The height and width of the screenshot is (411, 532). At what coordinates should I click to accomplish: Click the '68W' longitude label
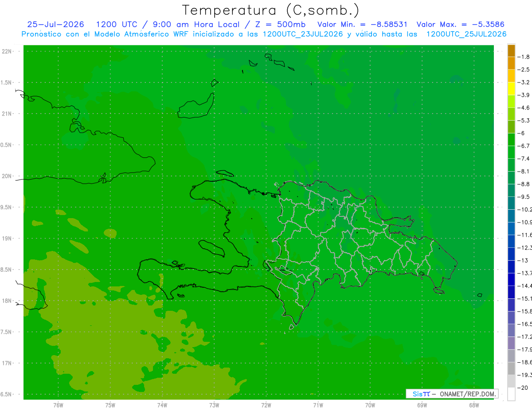click(474, 405)
